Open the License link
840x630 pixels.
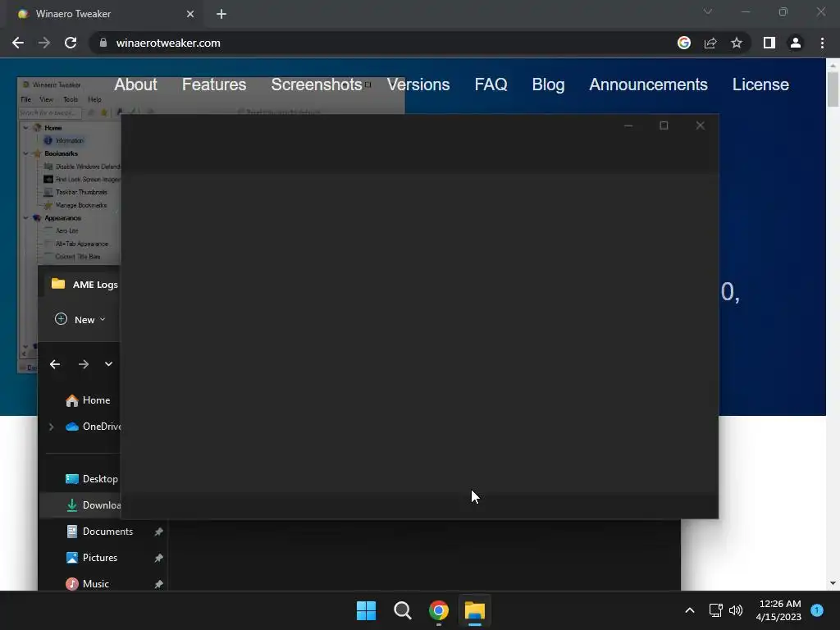(760, 84)
